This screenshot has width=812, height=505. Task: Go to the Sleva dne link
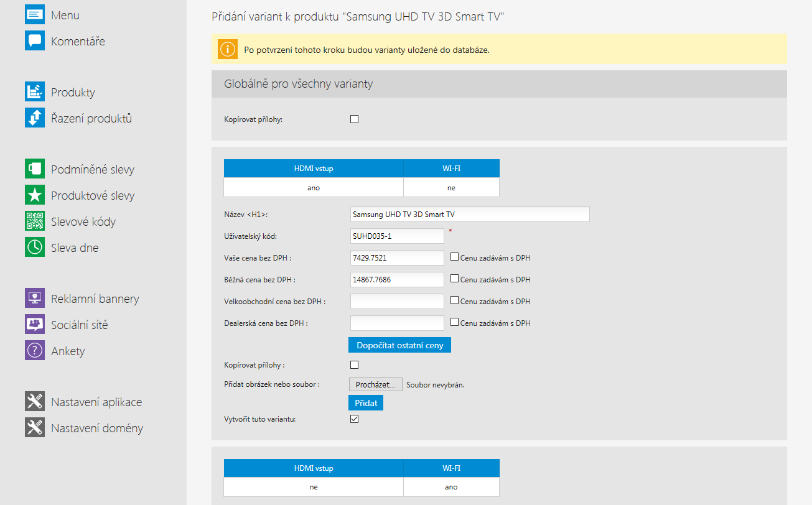coord(75,248)
